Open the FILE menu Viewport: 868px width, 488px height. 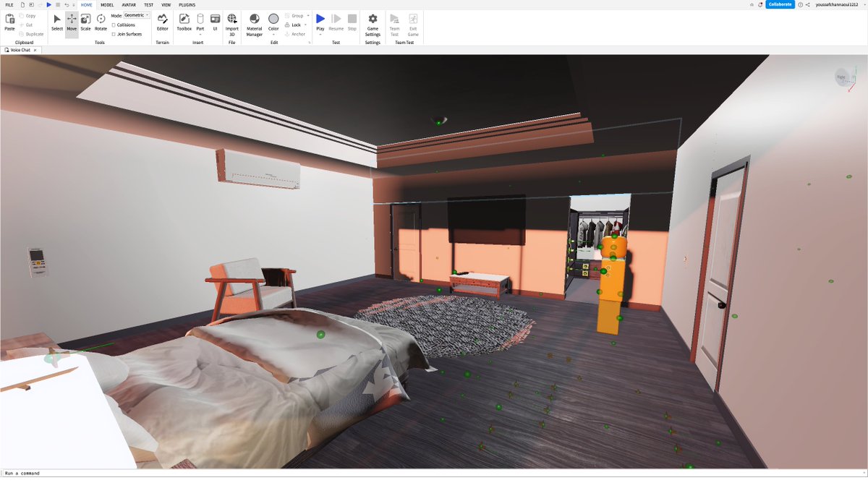pyautogui.click(x=9, y=4)
